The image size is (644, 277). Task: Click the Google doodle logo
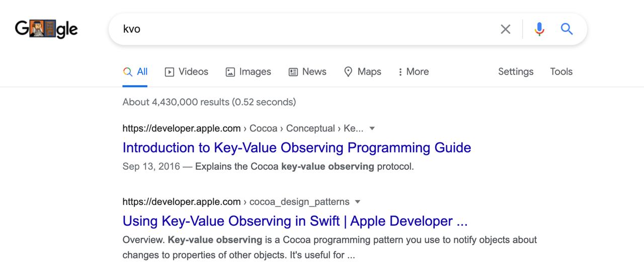(46, 29)
